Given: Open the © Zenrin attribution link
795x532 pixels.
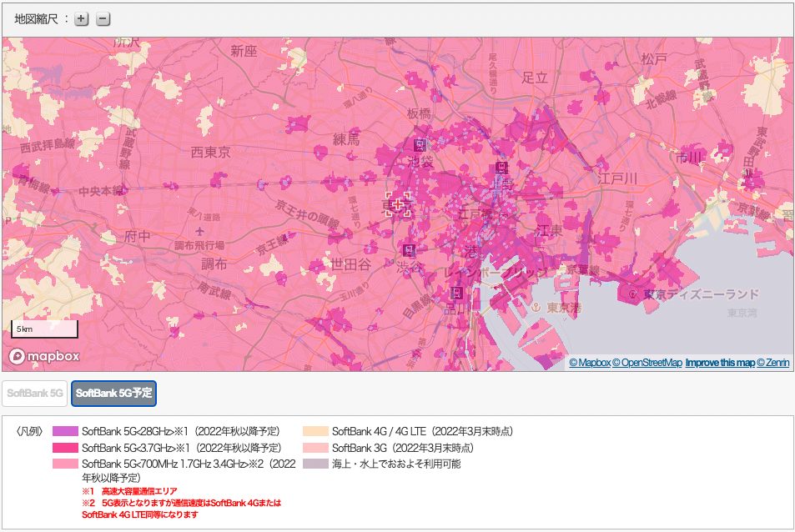Looking at the screenshot, I should pos(772,363).
